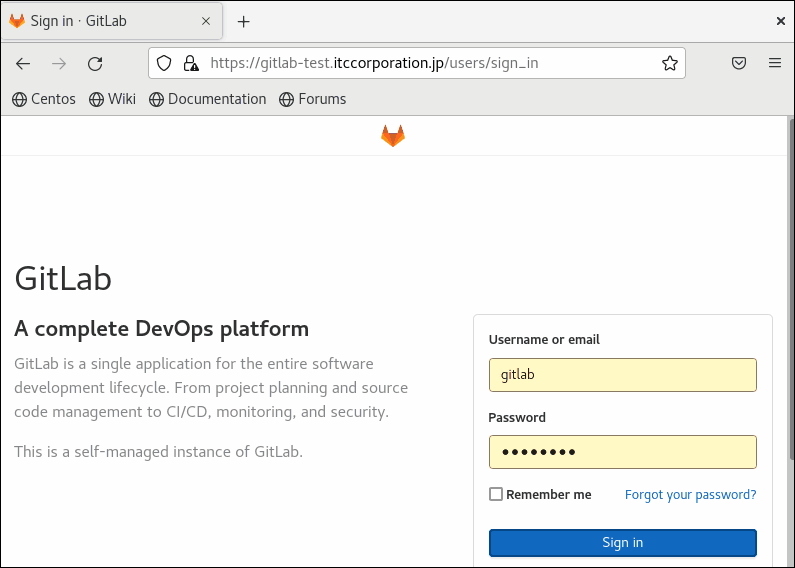Close the Sign in · GitLab tab

[206, 21]
